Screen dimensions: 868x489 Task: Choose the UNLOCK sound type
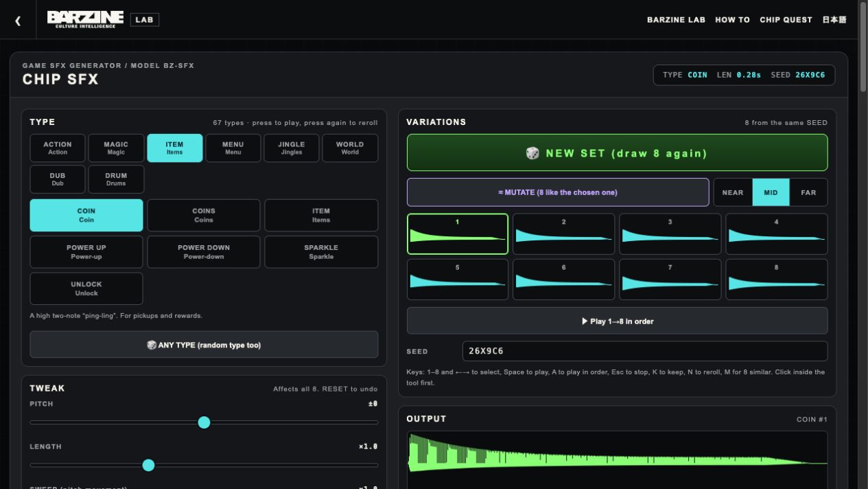(x=86, y=288)
